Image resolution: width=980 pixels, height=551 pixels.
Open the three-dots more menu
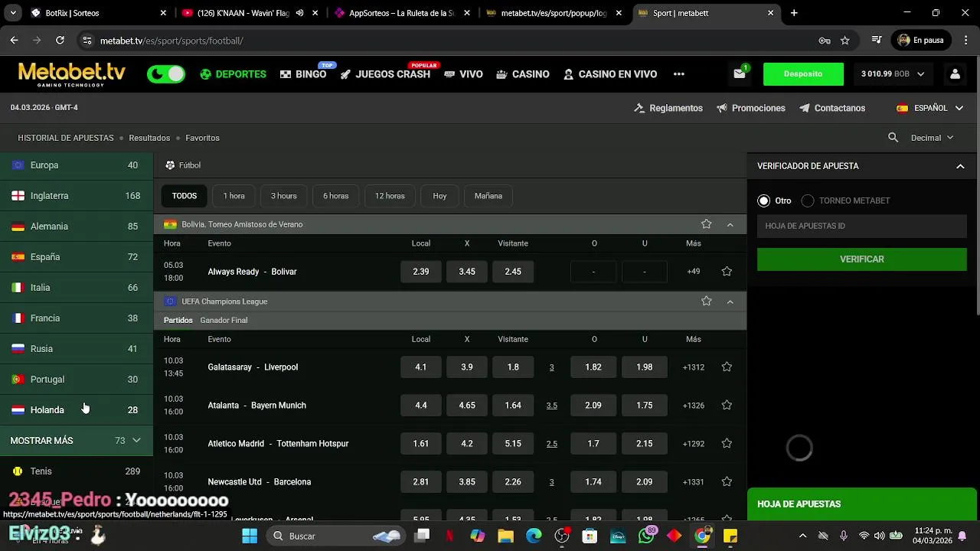pyautogui.click(x=678, y=74)
